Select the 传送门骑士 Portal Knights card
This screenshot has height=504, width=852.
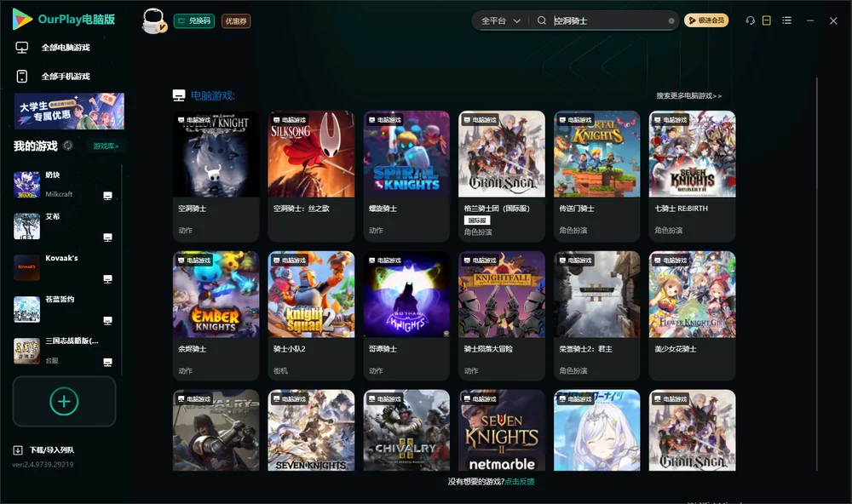point(596,176)
